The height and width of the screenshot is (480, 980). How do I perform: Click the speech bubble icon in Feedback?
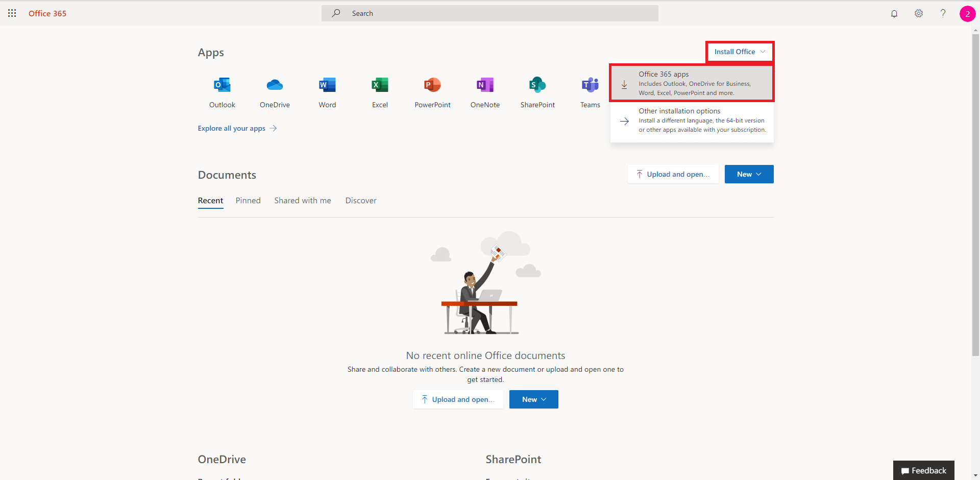[x=905, y=471]
